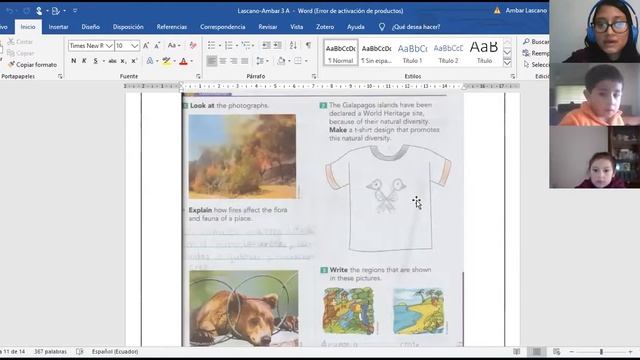Open the Diseño tab
The width and height of the screenshot is (640, 360).
click(90, 27)
